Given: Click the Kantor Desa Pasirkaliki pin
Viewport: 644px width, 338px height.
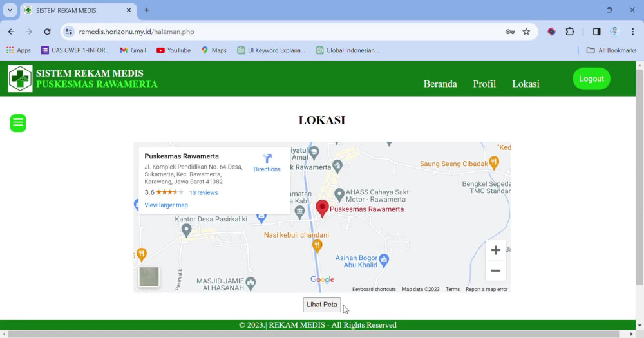Looking at the screenshot, I should (187, 231).
